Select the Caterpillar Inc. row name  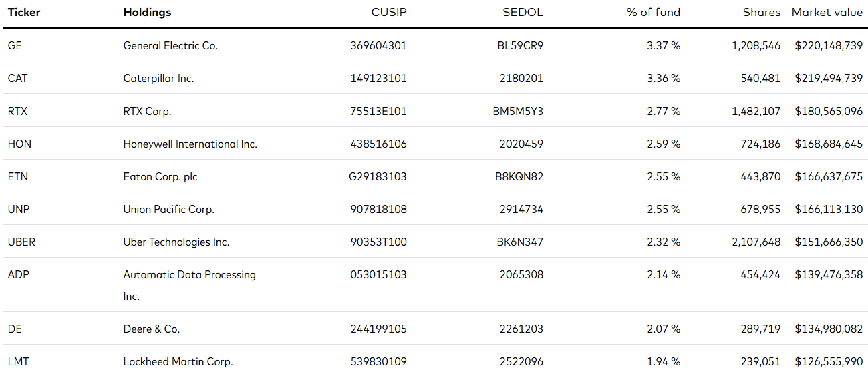[158, 79]
